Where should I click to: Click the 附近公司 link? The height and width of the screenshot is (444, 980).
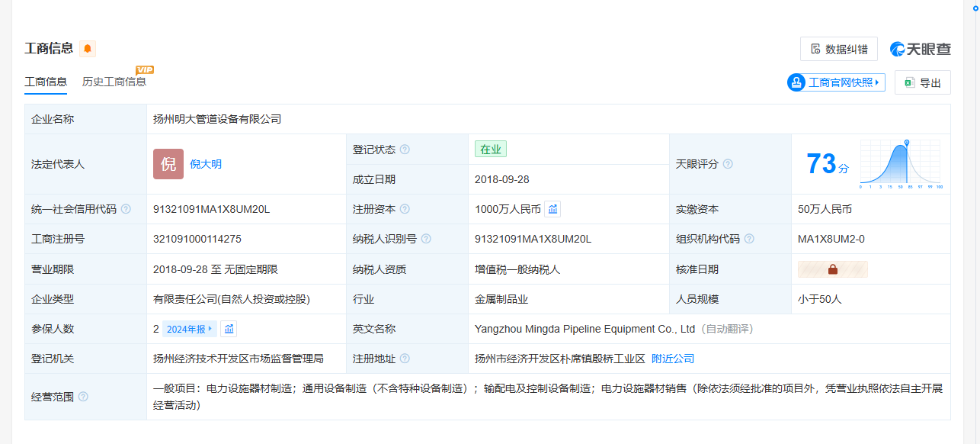tap(673, 359)
